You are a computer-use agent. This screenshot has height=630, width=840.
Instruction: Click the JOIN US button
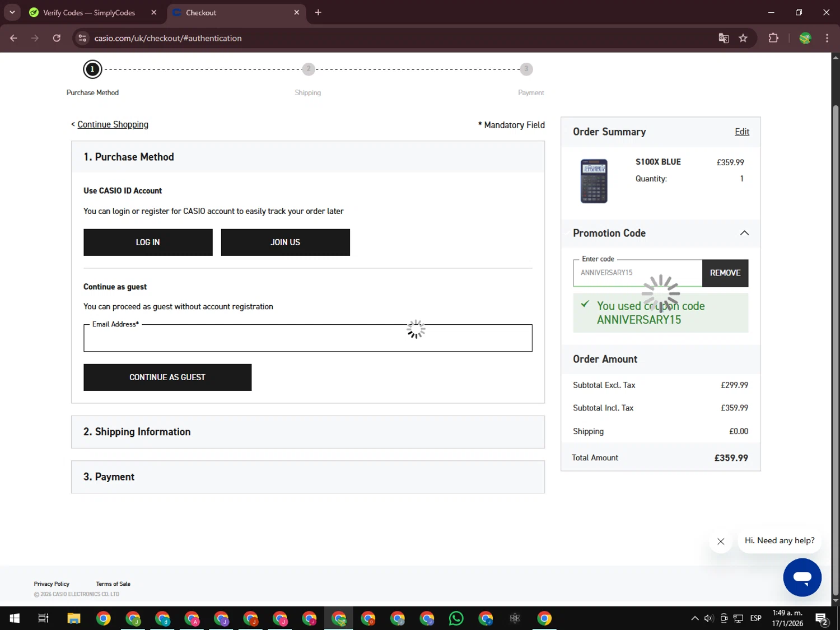(x=285, y=242)
